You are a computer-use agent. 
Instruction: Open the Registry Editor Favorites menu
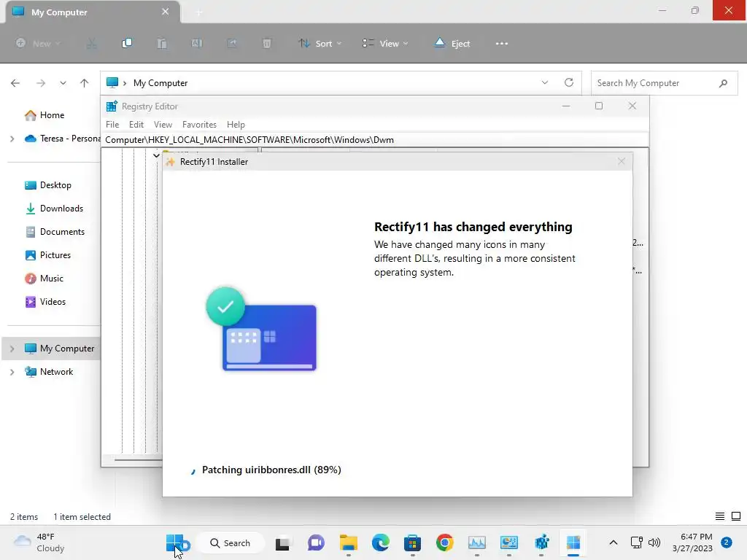pyautogui.click(x=200, y=125)
